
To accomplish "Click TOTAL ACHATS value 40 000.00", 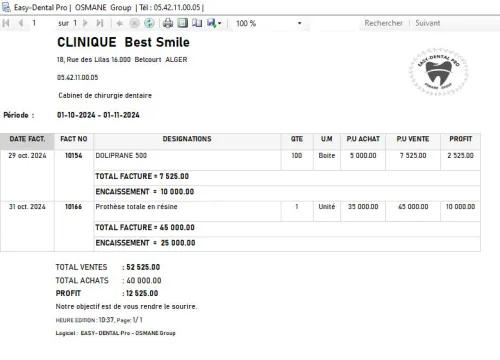I will (x=144, y=281).
